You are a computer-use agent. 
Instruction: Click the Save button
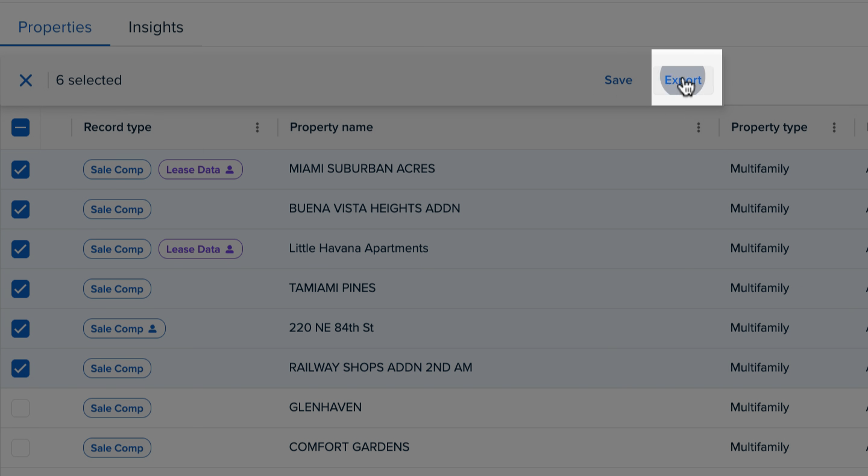click(618, 80)
